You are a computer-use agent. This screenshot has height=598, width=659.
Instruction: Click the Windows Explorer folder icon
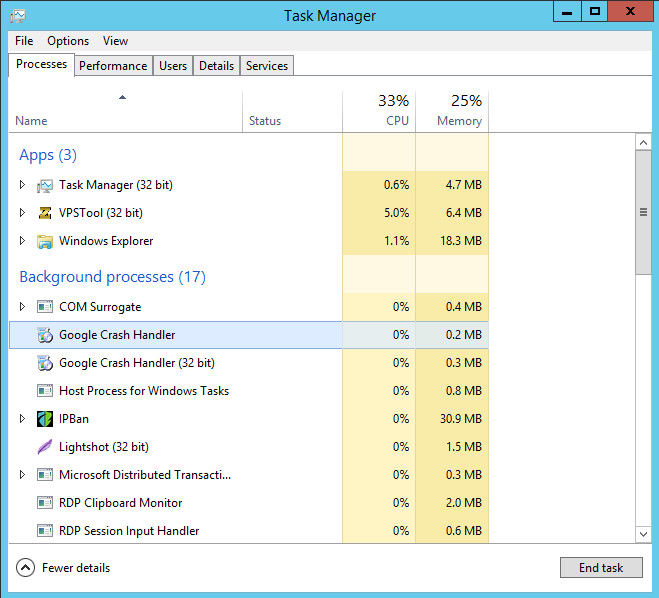(x=44, y=241)
